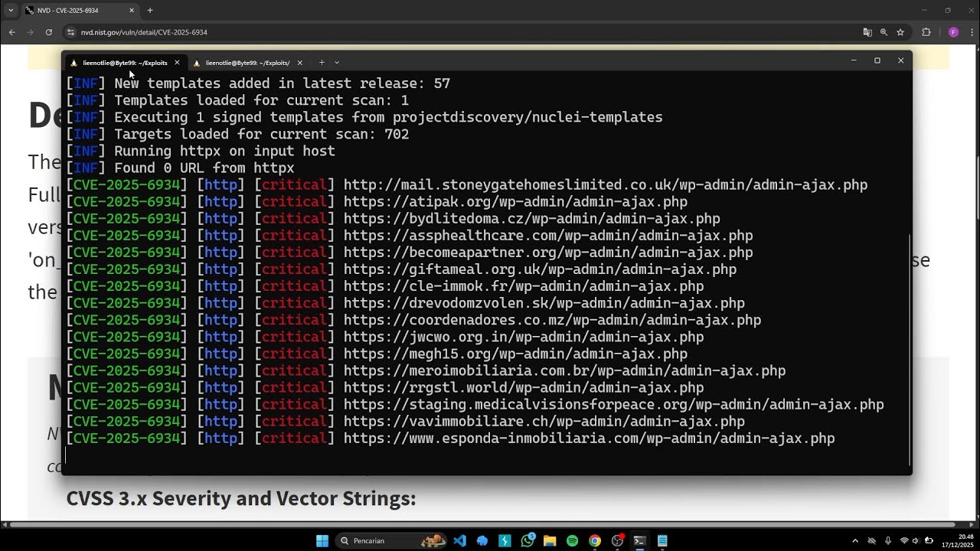Open Visual Studio Code from taskbar
The image size is (980, 551).
[x=459, y=541]
